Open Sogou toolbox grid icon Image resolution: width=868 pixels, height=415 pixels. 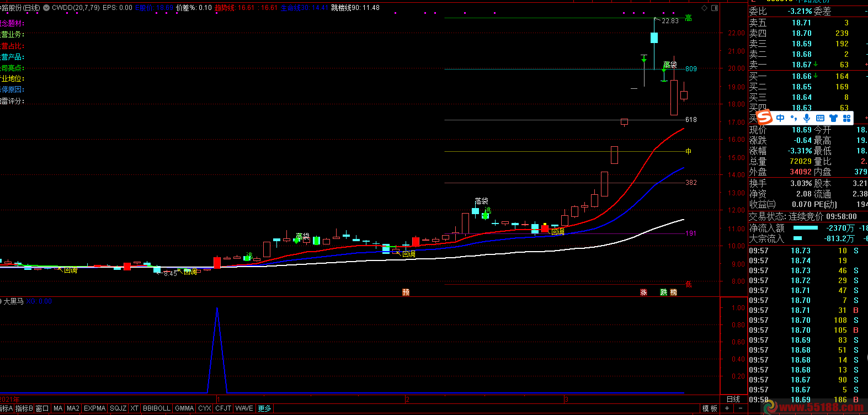click(x=846, y=118)
